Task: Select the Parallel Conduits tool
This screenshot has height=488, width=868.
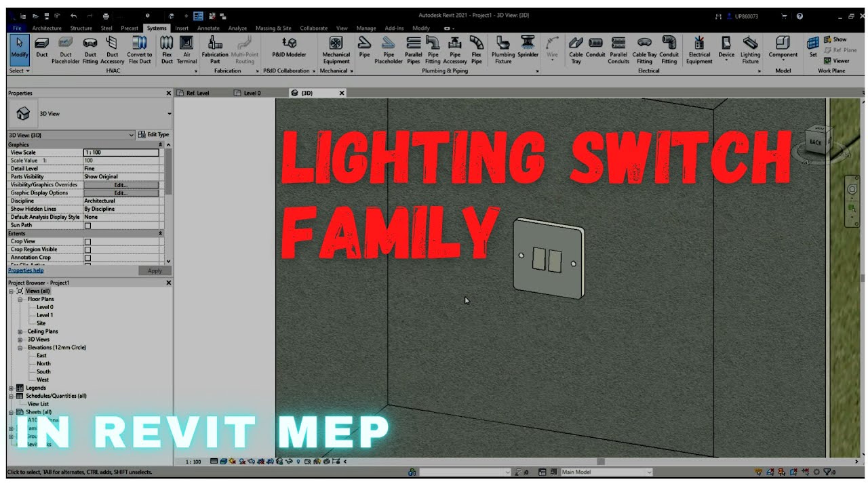Action: (x=618, y=49)
